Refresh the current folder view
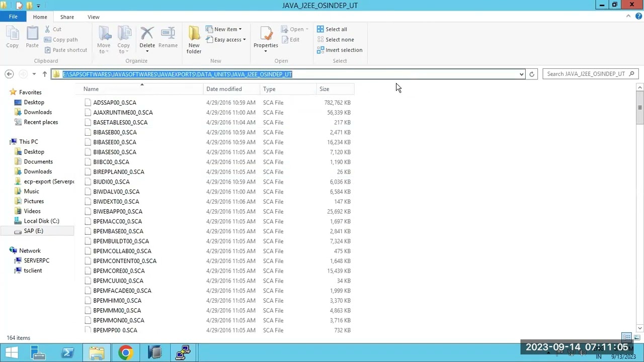Viewport: 644px width, 362px height. tap(531, 74)
